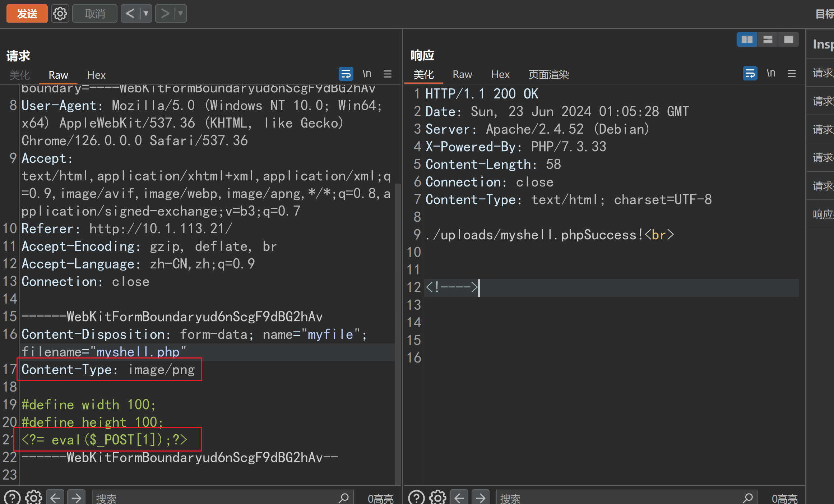
Task: Toggle word wrap in response panel
Action: 750,73
